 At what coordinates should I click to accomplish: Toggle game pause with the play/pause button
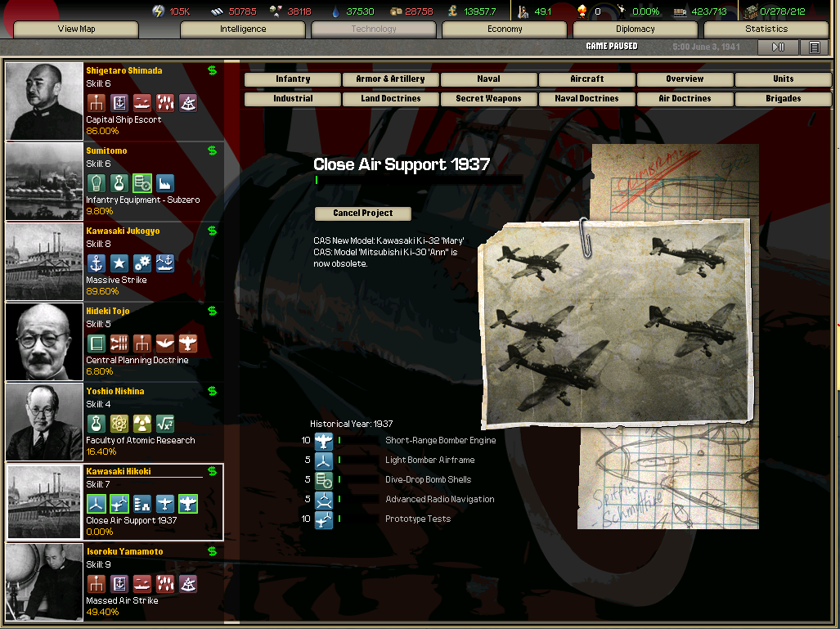(x=778, y=47)
